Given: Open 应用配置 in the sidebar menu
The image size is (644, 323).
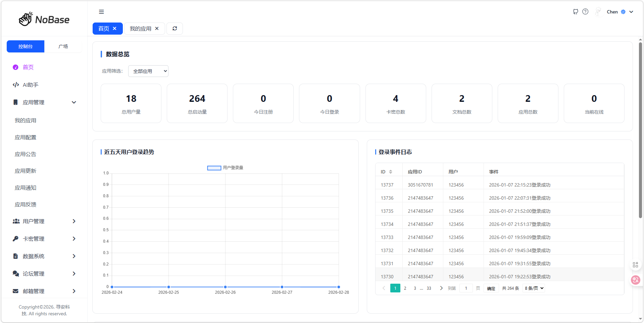Looking at the screenshot, I should pos(26,137).
